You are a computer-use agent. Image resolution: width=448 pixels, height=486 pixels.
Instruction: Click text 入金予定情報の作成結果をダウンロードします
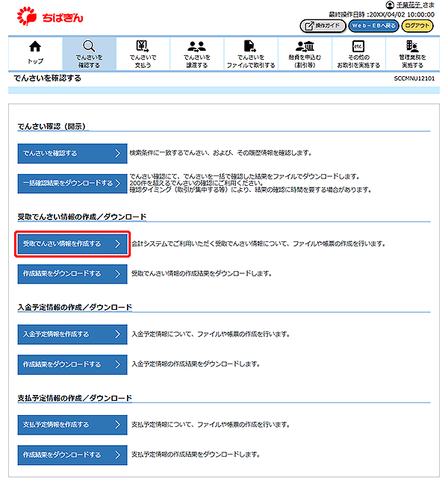point(196,364)
